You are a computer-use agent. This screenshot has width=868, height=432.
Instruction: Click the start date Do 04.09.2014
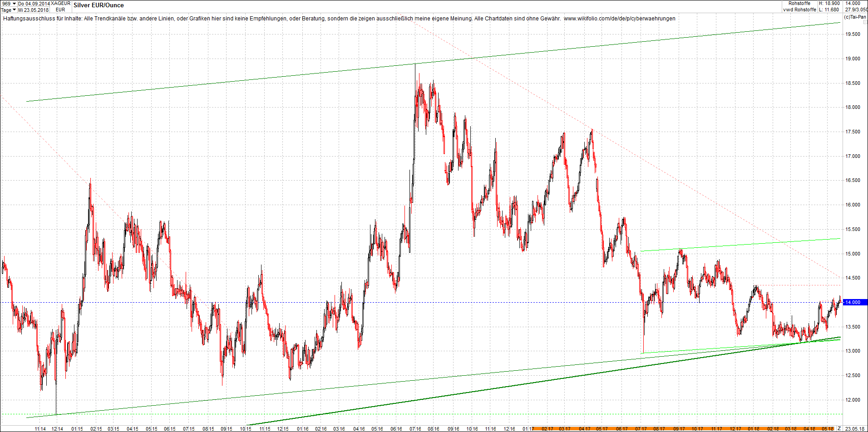[x=34, y=4]
